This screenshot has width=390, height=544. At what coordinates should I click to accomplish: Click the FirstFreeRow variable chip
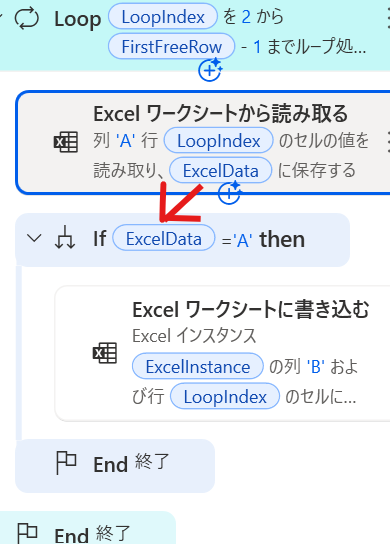coord(171,46)
